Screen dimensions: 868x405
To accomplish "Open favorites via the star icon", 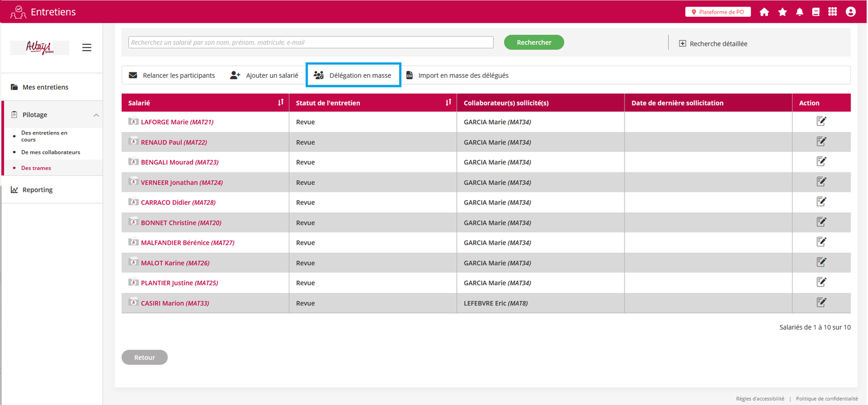I will coord(782,12).
